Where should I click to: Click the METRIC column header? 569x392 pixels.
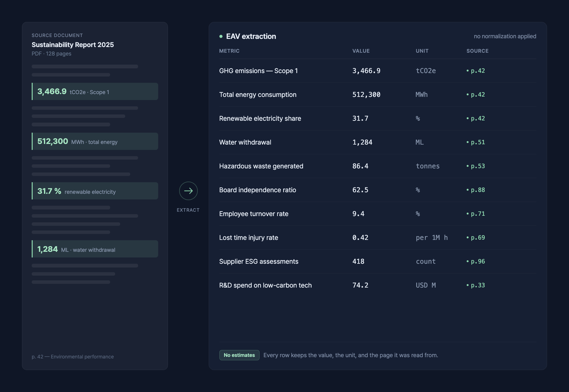click(229, 51)
